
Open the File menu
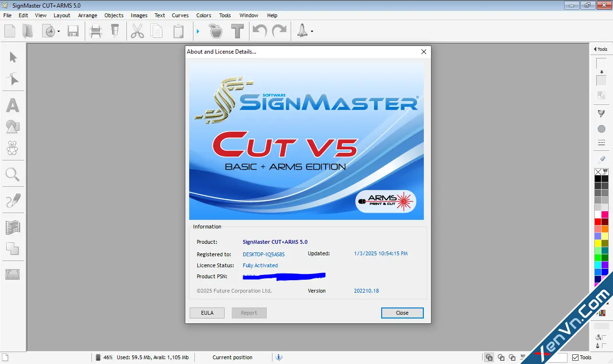pos(8,15)
